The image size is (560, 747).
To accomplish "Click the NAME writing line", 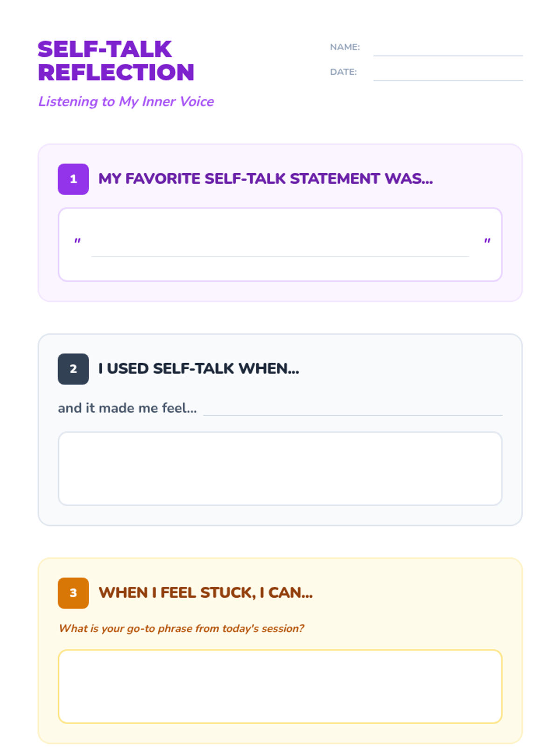I will pyautogui.click(x=448, y=51).
